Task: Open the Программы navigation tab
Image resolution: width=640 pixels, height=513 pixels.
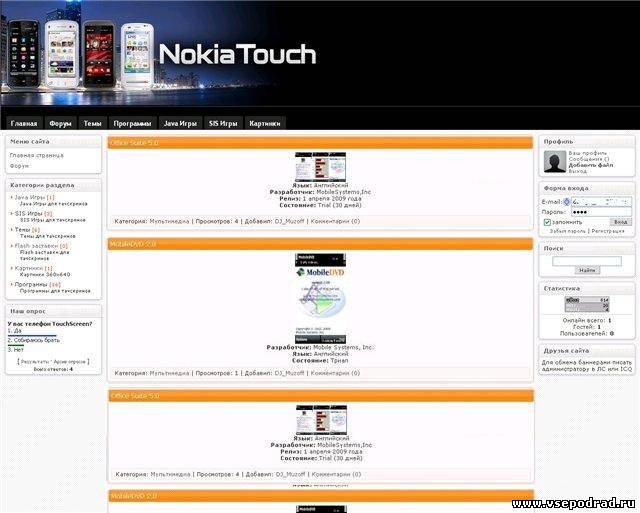Action: pos(132,123)
